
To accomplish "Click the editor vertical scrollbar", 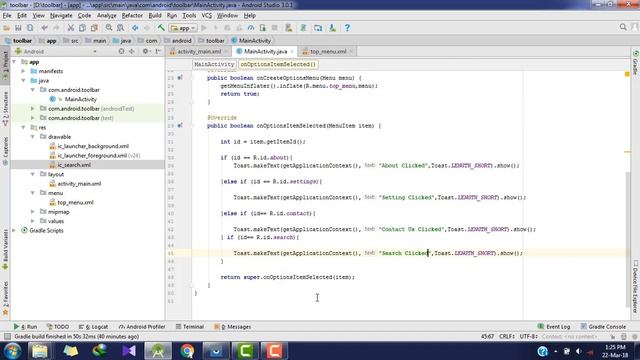I will (628, 239).
